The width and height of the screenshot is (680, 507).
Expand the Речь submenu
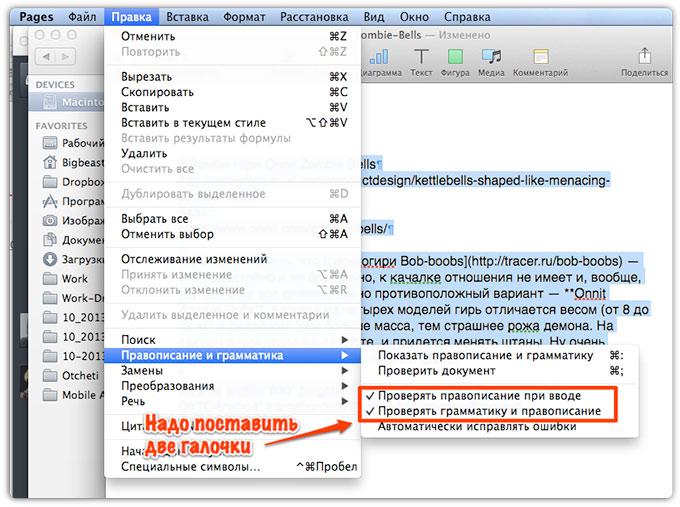233,401
